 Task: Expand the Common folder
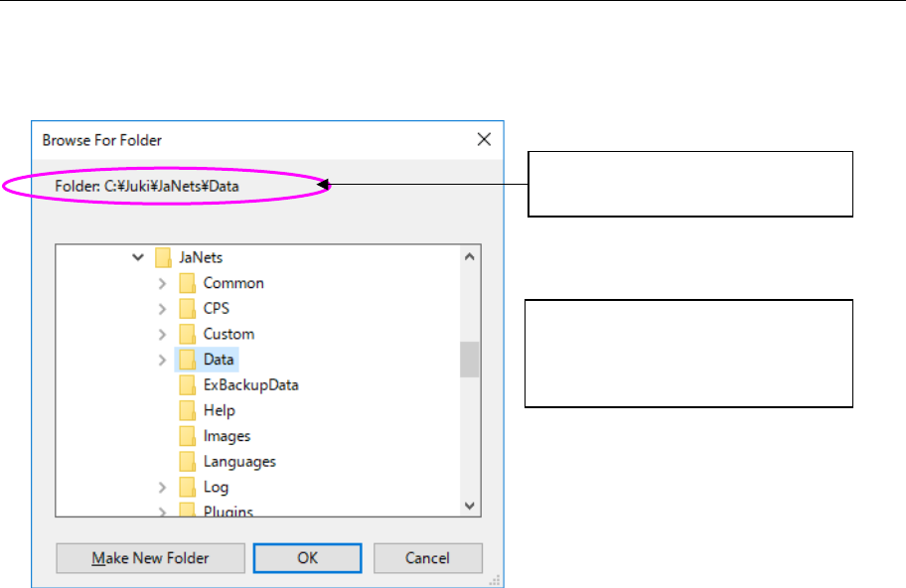162,283
